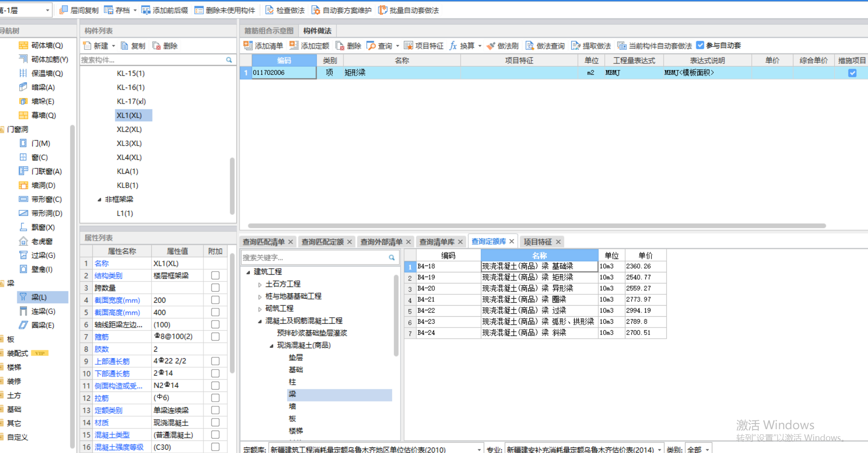The width and height of the screenshot is (868, 453).
Task: Click 删除 icon in component list
Action: click(156, 46)
